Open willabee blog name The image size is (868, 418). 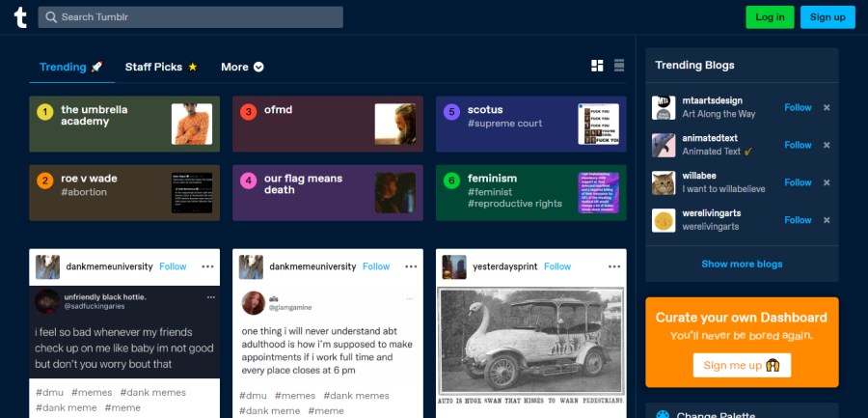(699, 176)
